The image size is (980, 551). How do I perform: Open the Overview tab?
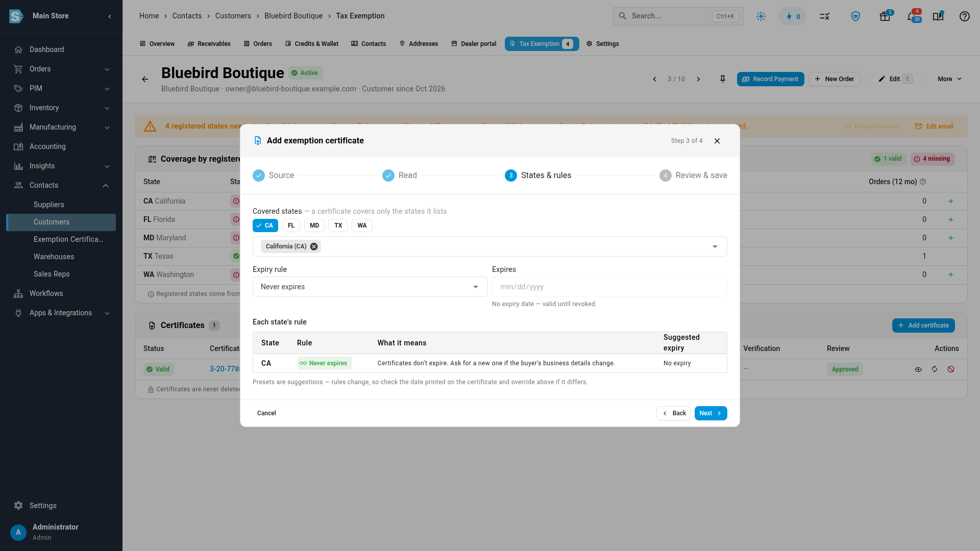(x=157, y=44)
